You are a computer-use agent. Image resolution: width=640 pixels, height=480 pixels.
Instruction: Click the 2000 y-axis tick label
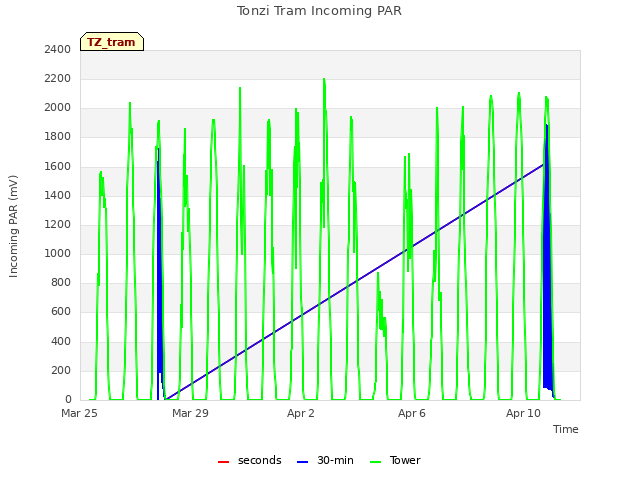(x=58, y=108)
